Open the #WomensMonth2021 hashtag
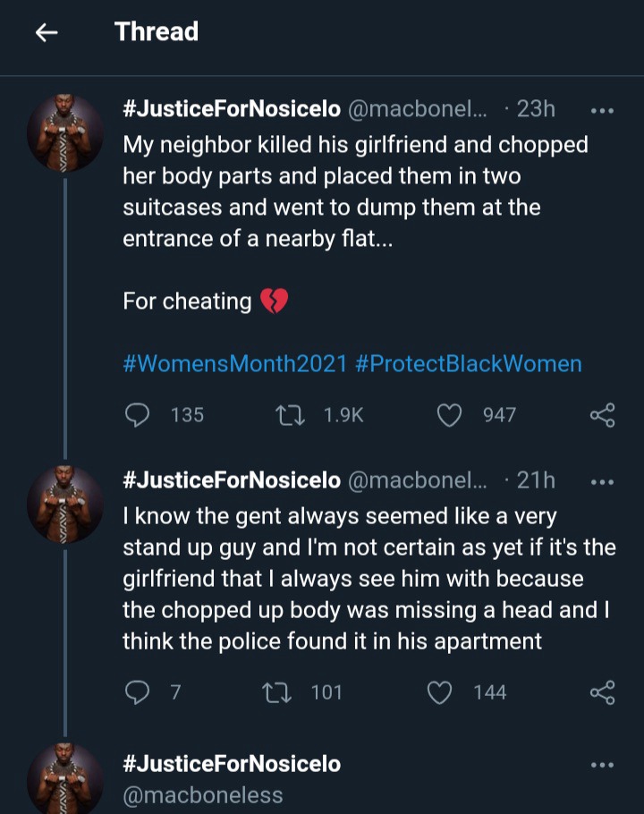The width and height of the screenshot is (644, 814). pyautogui.click(x=235, y=364)
